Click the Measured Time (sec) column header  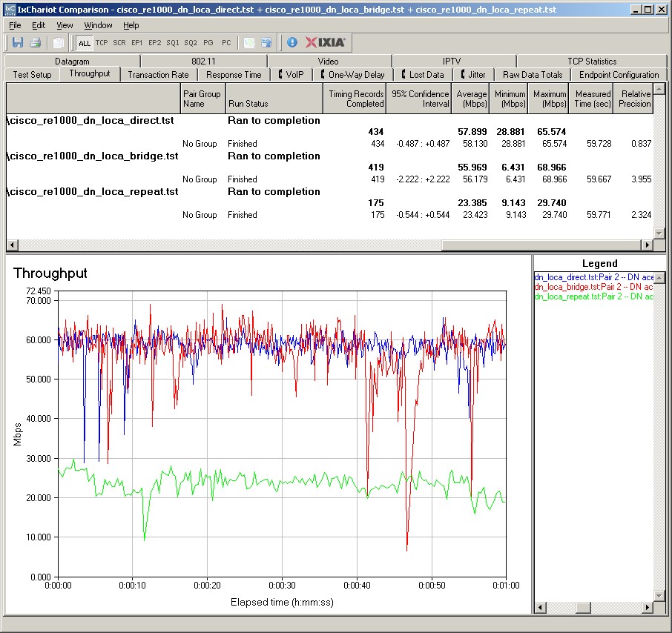click(590, 99)
